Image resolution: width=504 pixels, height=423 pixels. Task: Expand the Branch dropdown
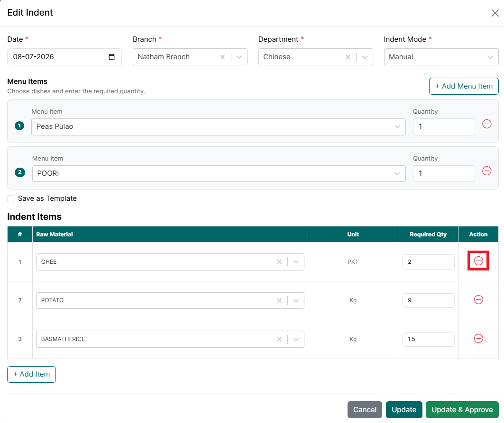[x=239, y=57]
